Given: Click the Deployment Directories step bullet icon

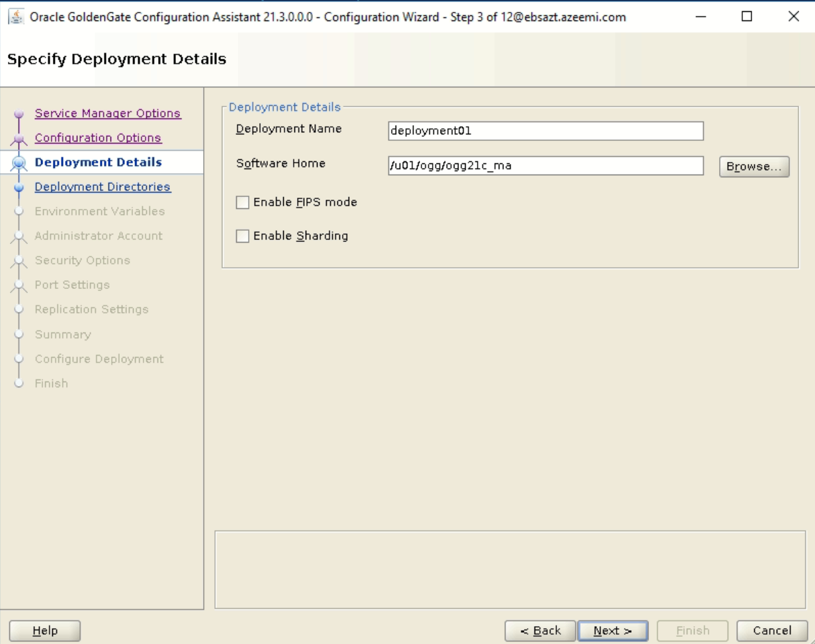Looking at the screenshot, I should [19, 188].
